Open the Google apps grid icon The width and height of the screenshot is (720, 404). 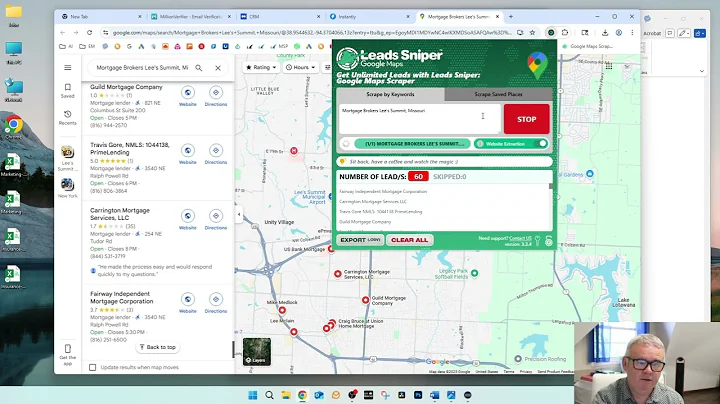click(x=609, y=67)
